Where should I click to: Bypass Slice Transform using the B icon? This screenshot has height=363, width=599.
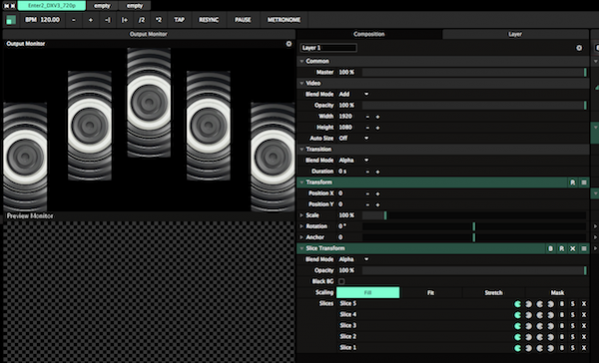[x=550, y=248]
